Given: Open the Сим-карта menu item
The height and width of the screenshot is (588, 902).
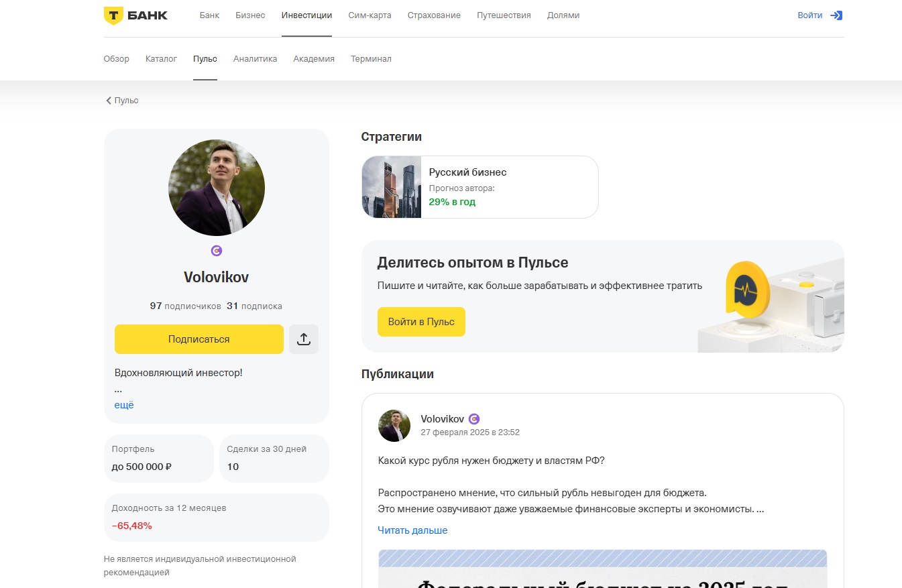Looking at the screenshot, I should (370, 15).
